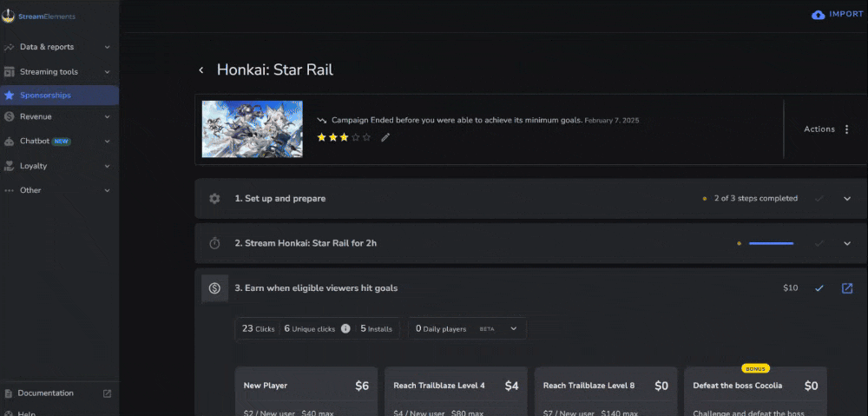Open the Documentation link
The width and height of the screenshot is (868, 416).
(45, 393)
